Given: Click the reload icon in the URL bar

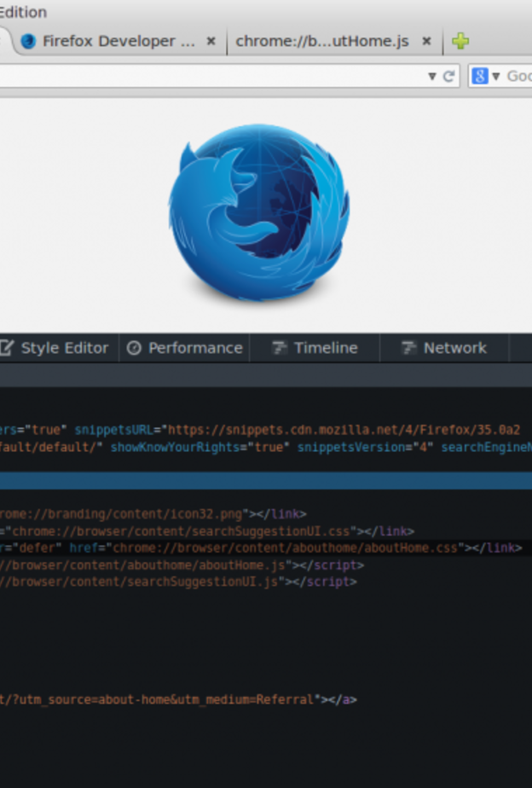Looking at the screenshot, I should click(448, 76).
